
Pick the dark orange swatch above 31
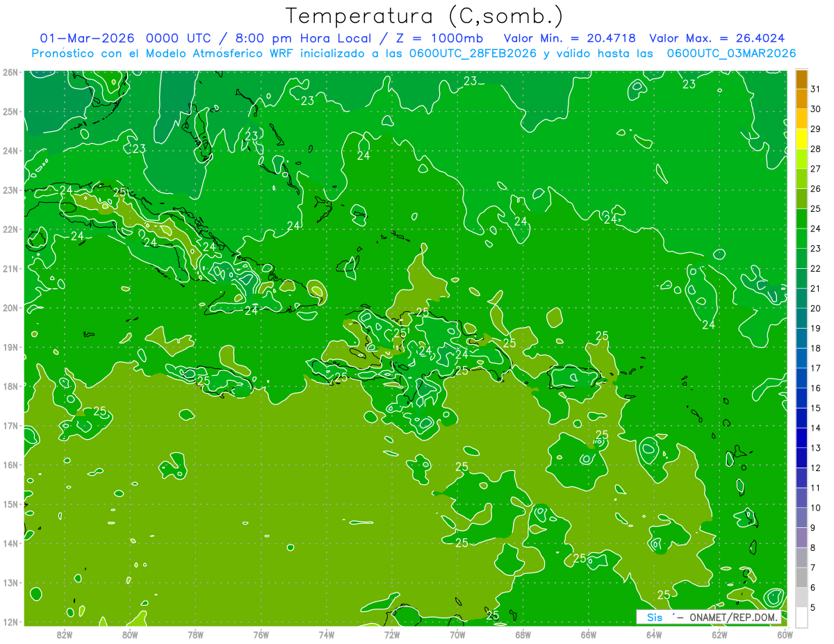coord(801,79)
